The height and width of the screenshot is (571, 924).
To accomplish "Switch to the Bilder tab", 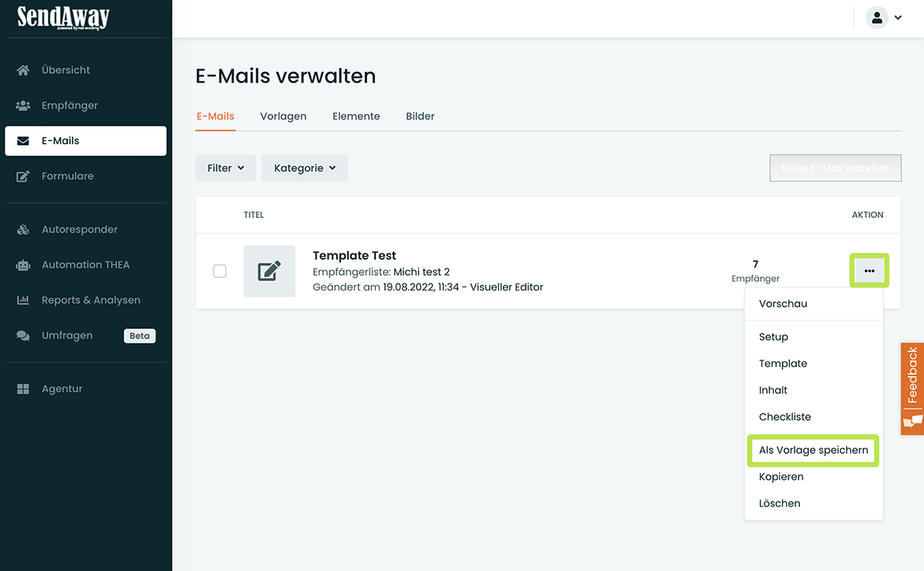I will pos(420,116).
